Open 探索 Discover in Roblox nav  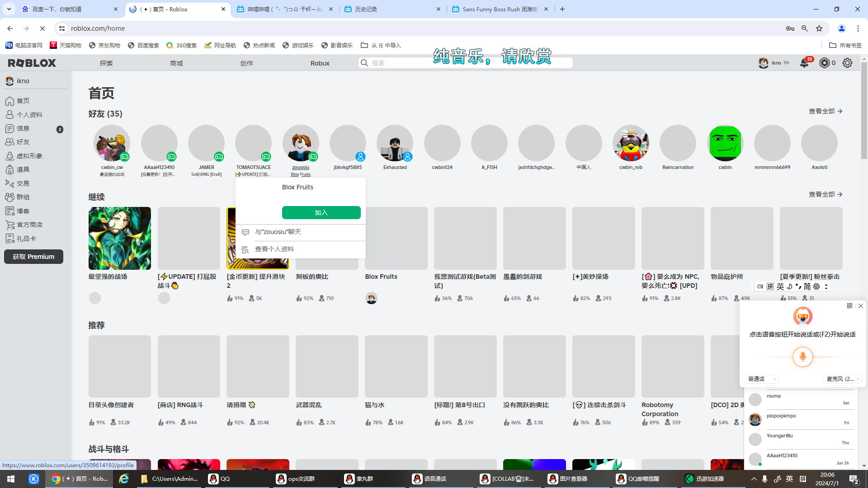106,63
